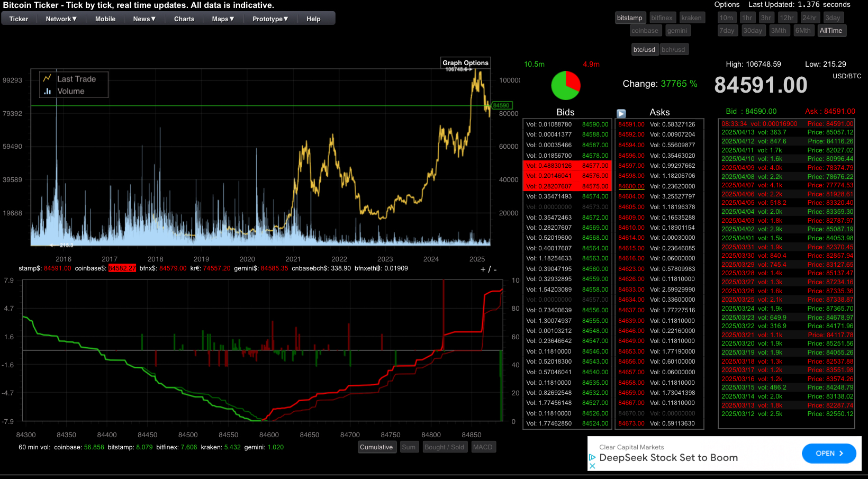This screenshot has height=479, width=868.
Task: Click the bid row priced 84577.00
Action: (x=567, y=166)
